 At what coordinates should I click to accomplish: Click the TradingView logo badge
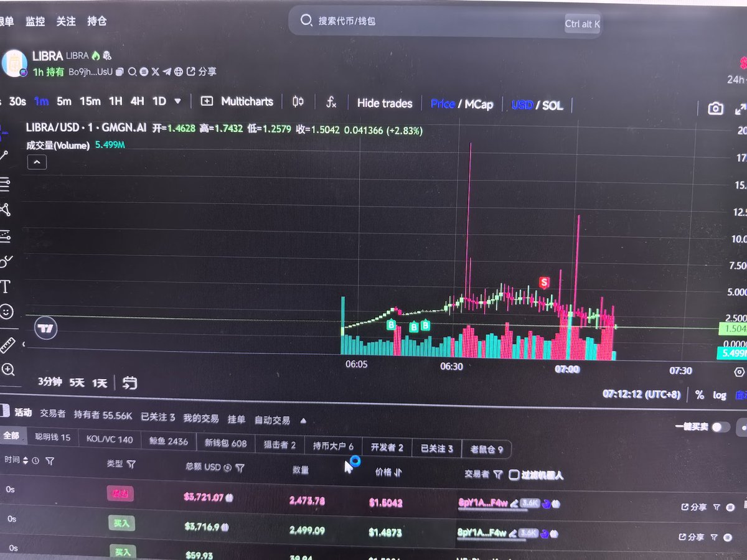tap(45, 328)
